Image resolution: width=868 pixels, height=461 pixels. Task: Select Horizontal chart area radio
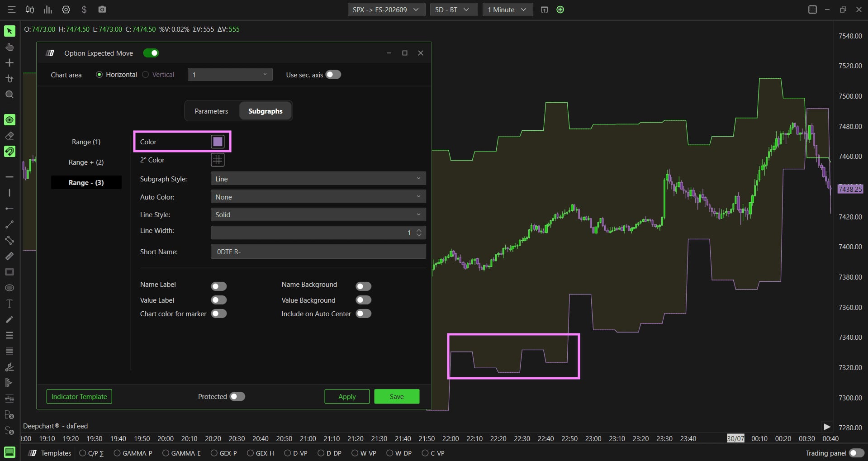(x=100, y=75)
